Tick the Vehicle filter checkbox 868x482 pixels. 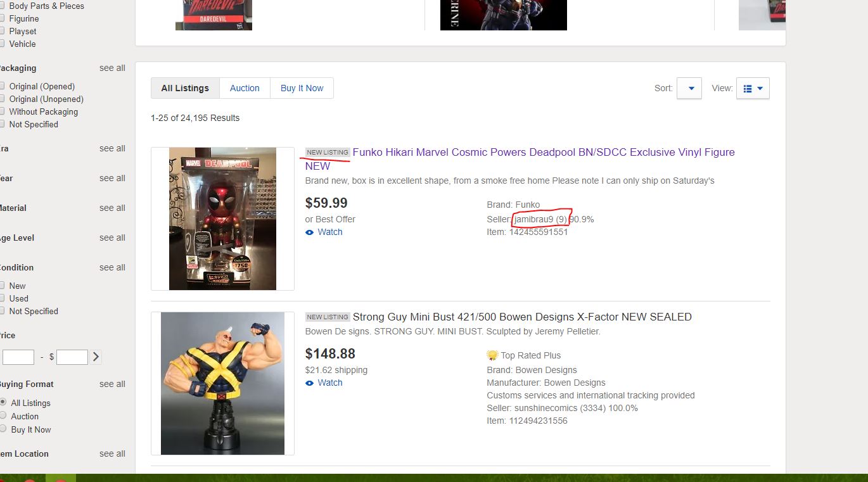pos(2,44)
